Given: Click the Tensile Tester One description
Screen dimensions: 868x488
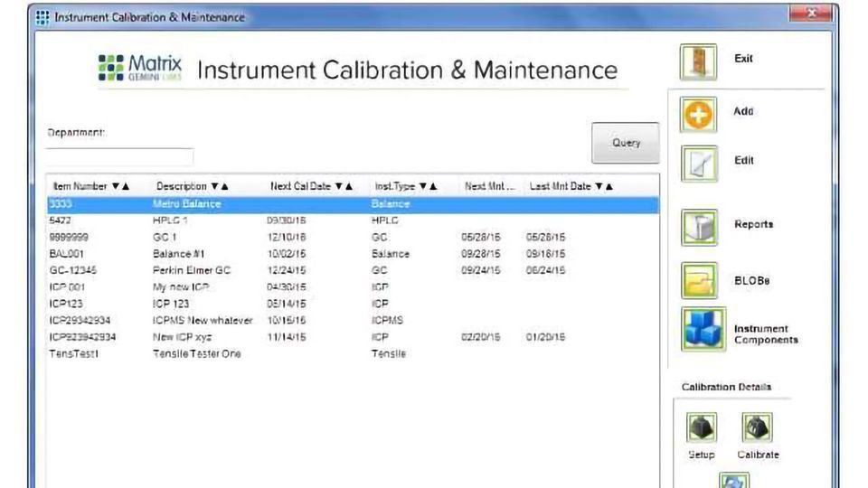Looking at the screenshot, I should [x=196, y=353].
